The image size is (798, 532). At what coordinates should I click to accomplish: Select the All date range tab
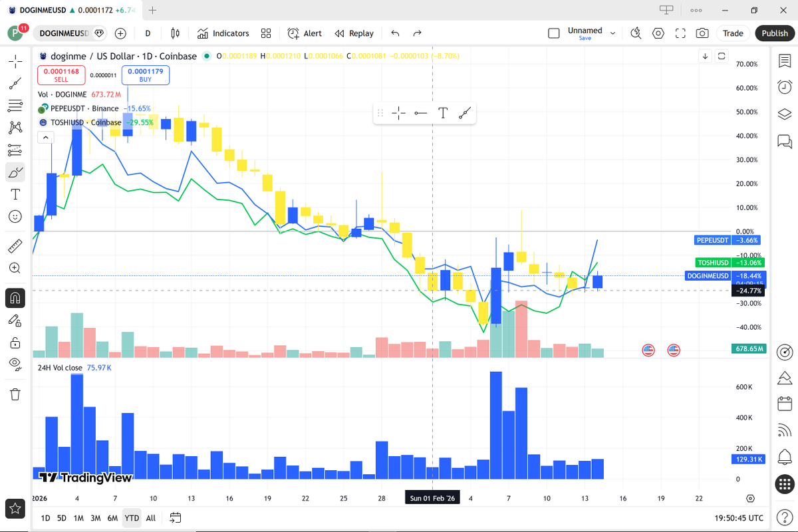click(x=151, y=518)
